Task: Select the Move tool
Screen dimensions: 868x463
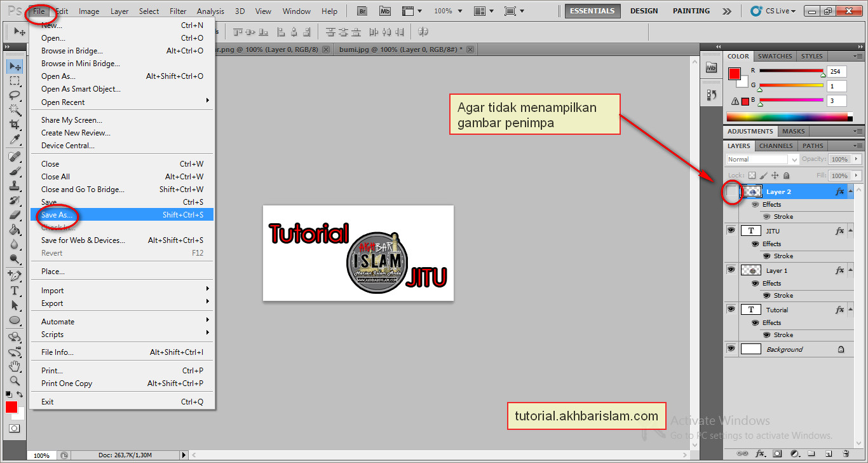Action: pyautogui.click(x=15, y=66)
